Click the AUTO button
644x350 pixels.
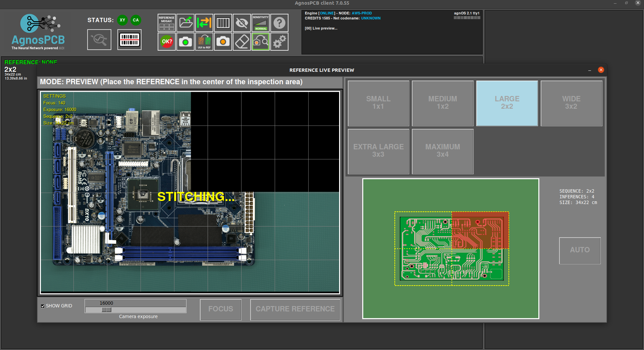point(580,250)
